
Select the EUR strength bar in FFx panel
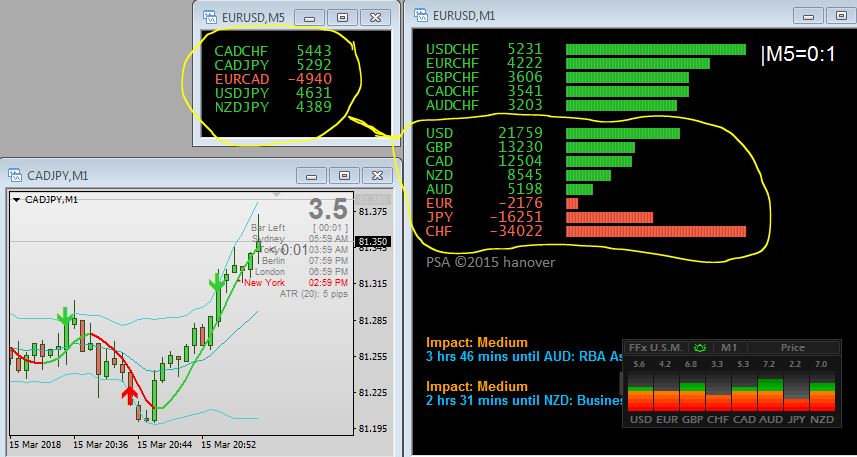(665, 391)
